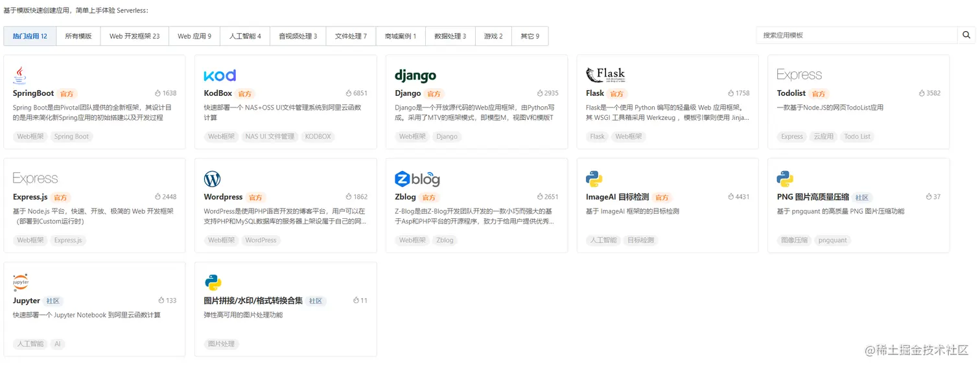Click flame icon beside 3582 on Todolist
Image resolution: width=980 pixels, height=368 pixels.
click(x=922, y=93)
